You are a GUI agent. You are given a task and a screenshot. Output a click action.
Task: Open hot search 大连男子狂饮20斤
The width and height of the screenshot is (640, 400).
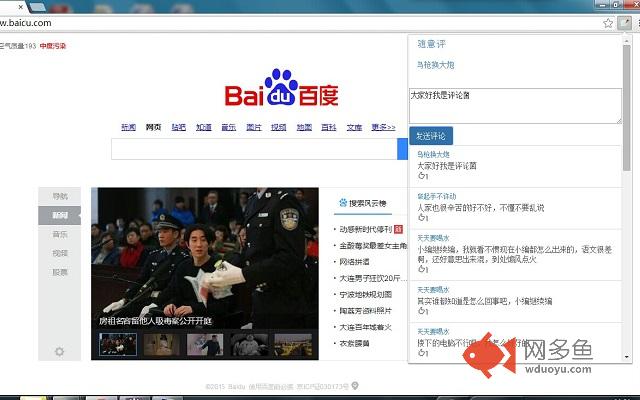point(373,278)
